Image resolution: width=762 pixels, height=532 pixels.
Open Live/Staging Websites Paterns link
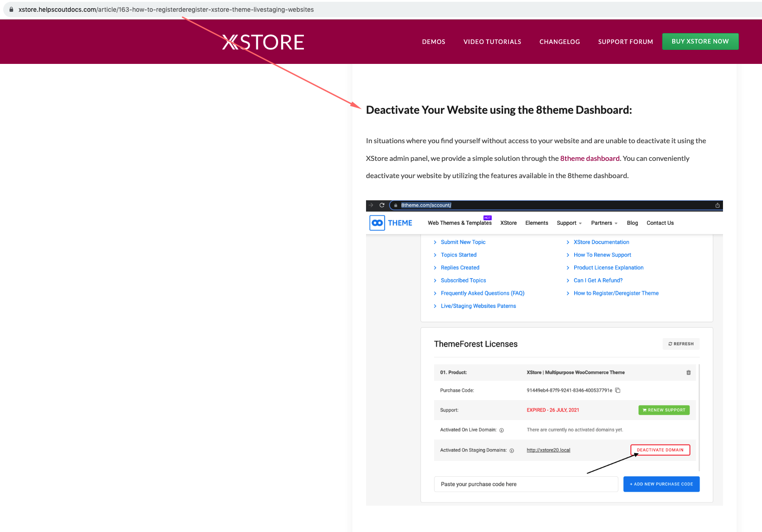pos(479,306)
